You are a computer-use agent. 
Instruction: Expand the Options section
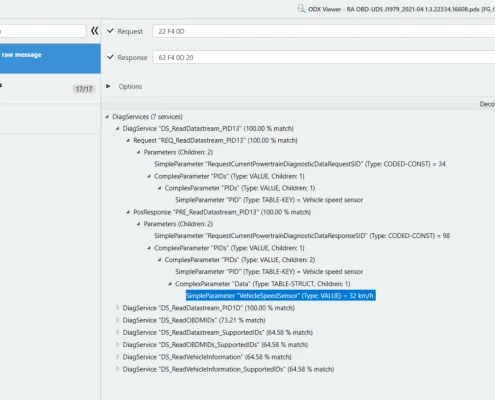(x=108, y=86)
